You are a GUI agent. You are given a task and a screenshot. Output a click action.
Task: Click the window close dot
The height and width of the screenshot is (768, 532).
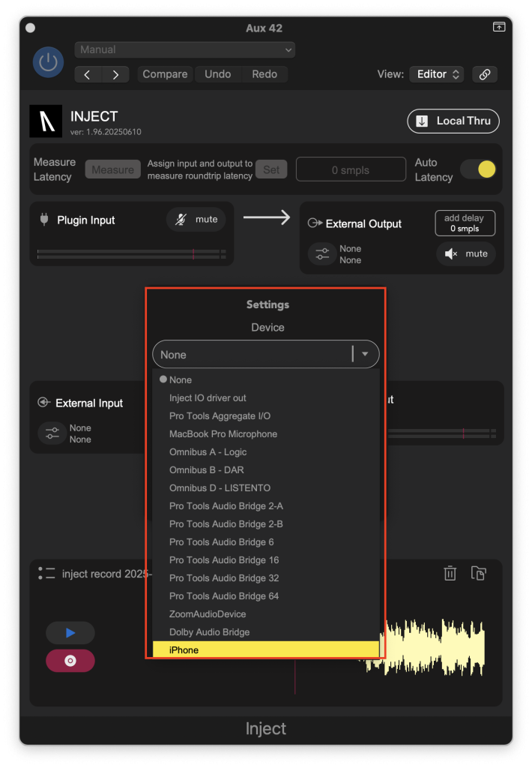[x=30, y=28]
